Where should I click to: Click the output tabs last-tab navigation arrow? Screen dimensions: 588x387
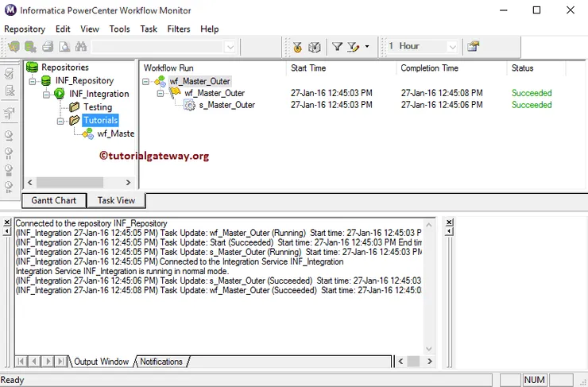(60, 361)
